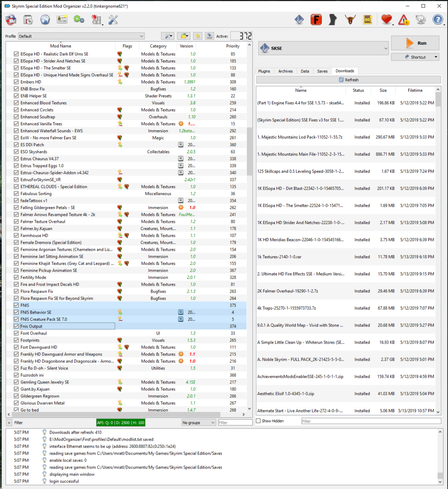Open the warning triangle notifications icon
Viewport: 448px width, 489px height.
[x=404, y=19]
